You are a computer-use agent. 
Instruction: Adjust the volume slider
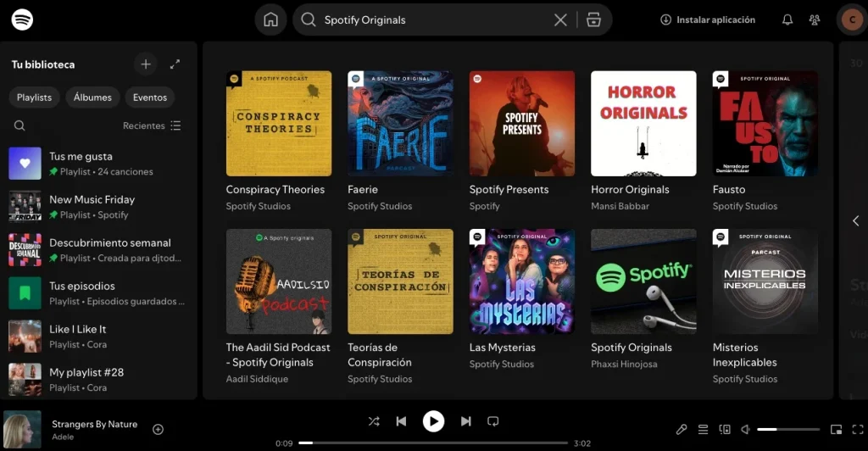click(x=788, y=430)
